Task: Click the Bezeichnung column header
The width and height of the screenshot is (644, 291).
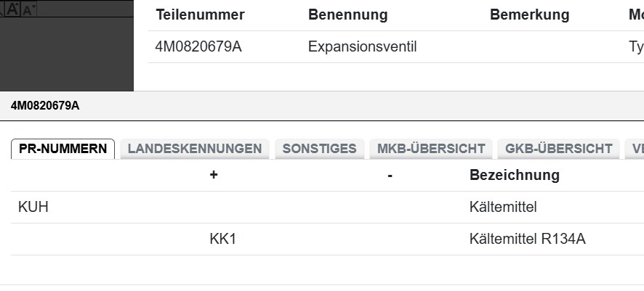Action: tap(515, 175)
